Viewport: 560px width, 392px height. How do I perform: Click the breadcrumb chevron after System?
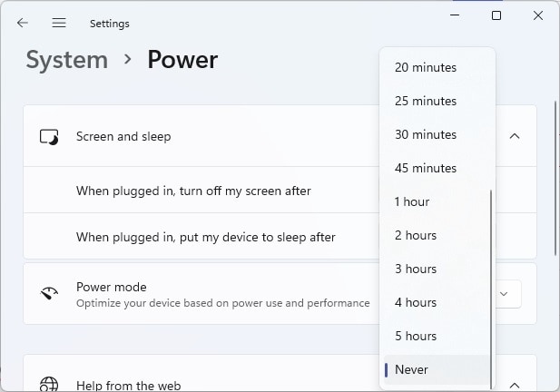[127, 59]
